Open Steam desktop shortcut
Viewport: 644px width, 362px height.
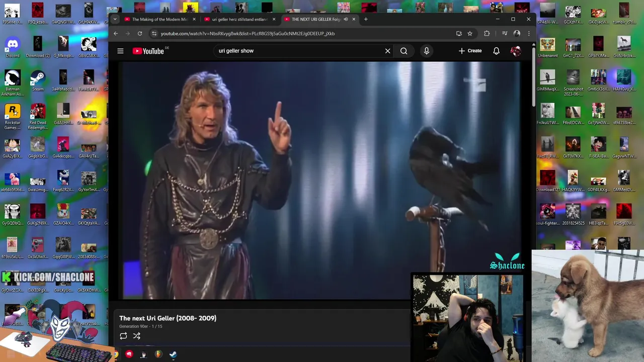coord(38,81)
